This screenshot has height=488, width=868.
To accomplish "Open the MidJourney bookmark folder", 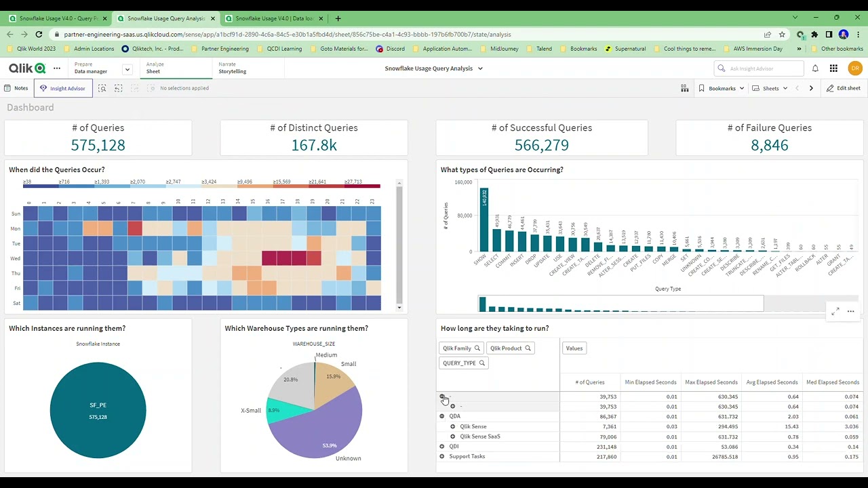I will 498,49.
